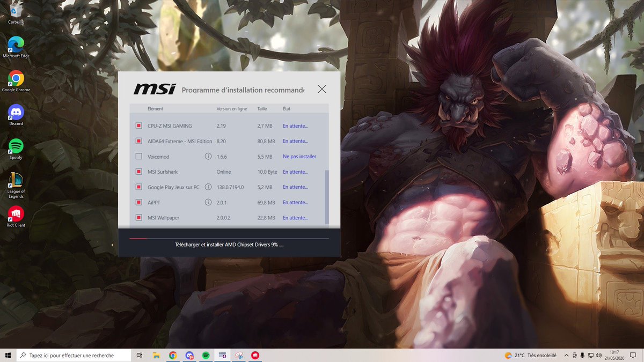Show hidden tray icons chevron
Viewport: 644px width, 362px height.
pos(566,355)
